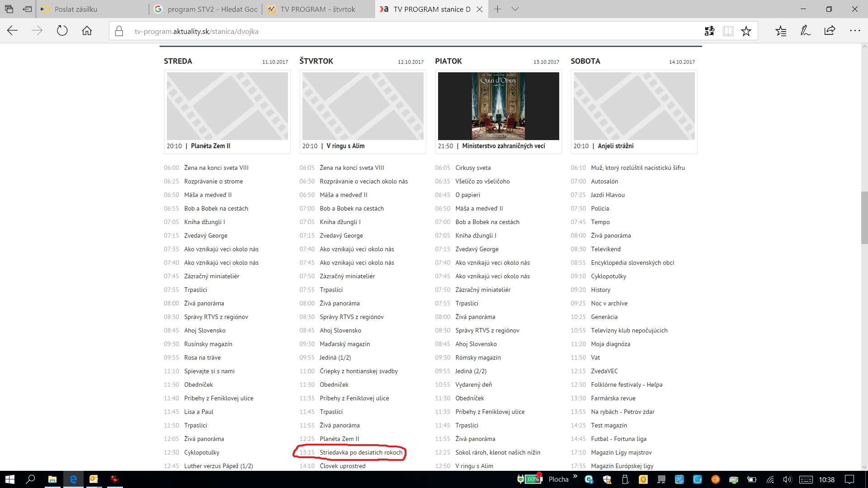Open Futbal - Fortuna liga
Image resolution: width=868 pixels, height=488 pixels.
(x=618, y=439)
